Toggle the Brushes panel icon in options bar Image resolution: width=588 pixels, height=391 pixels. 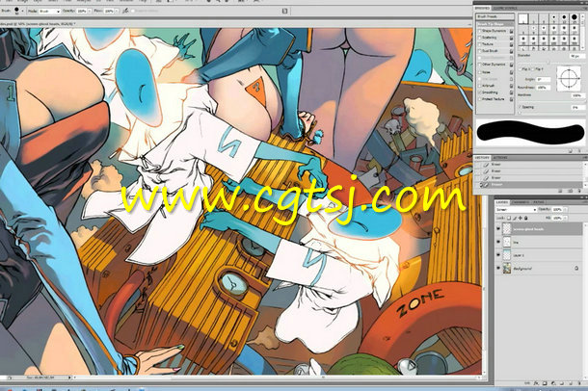pyautogui.click(x=284, y=11)
